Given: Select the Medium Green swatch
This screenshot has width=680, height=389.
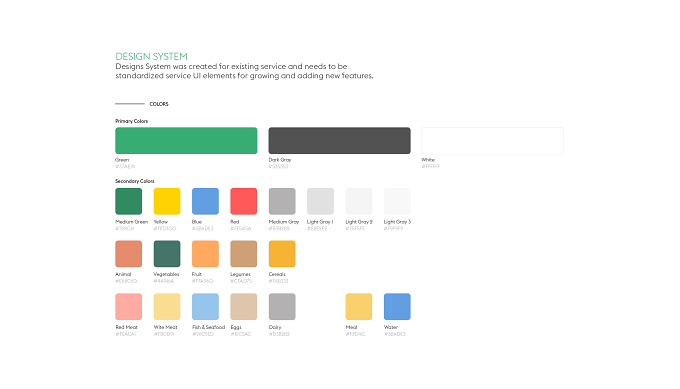Looking at the screenshot, I should tap(129, 201).
